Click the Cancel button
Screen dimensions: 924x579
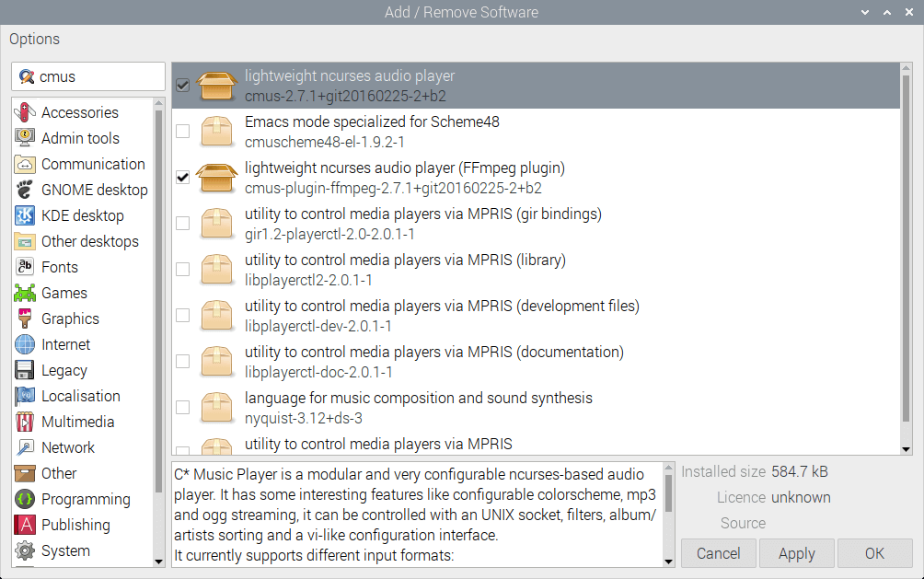(x=719, y=553)
